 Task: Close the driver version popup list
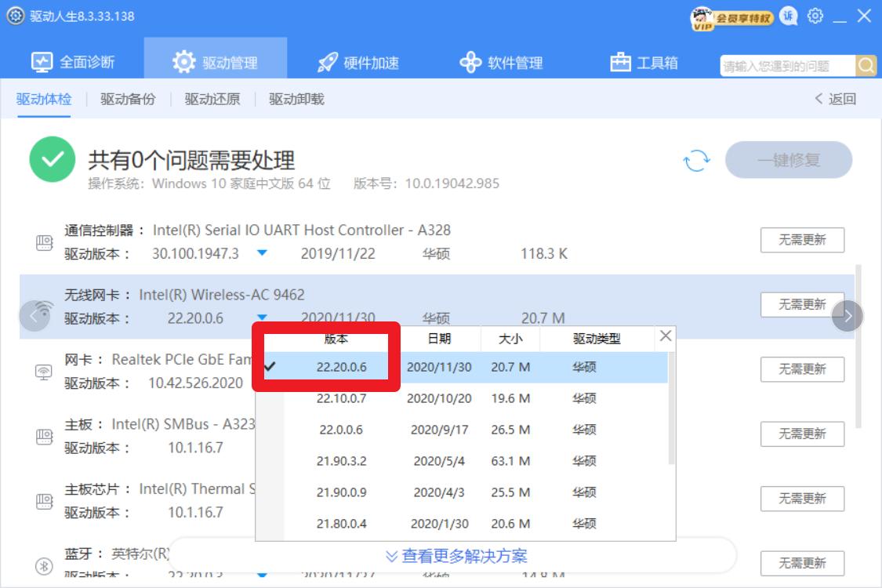666,336
